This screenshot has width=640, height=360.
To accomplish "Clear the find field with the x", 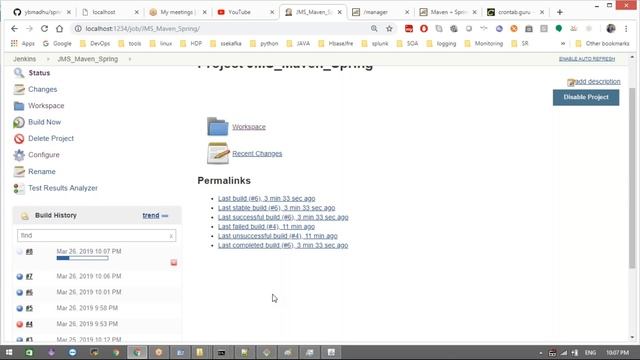I will (171, 236).
